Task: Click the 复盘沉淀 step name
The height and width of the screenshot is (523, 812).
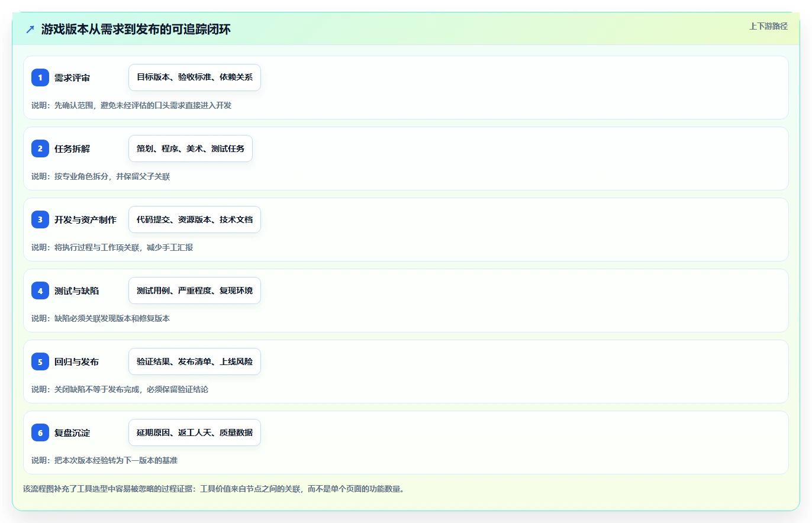Action: (x=72, y=432)
